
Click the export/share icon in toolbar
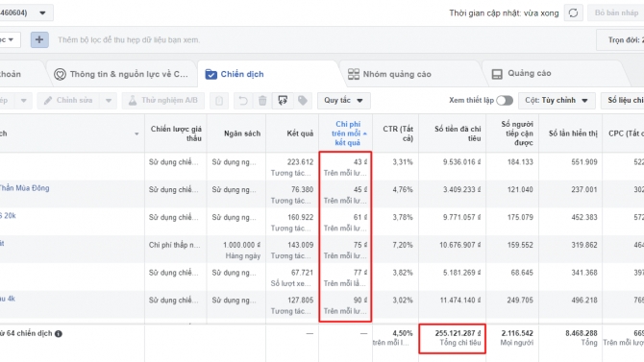[283, 101]
